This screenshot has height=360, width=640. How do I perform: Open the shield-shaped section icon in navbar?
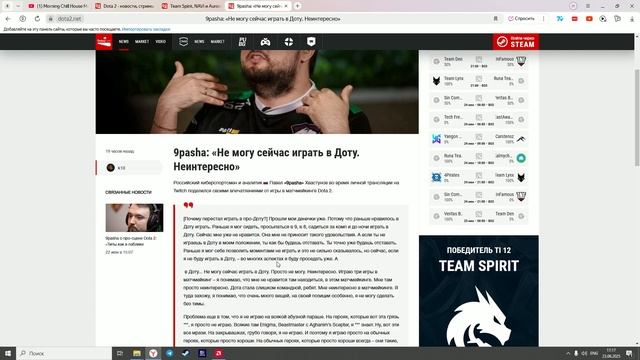pos(311,42)
